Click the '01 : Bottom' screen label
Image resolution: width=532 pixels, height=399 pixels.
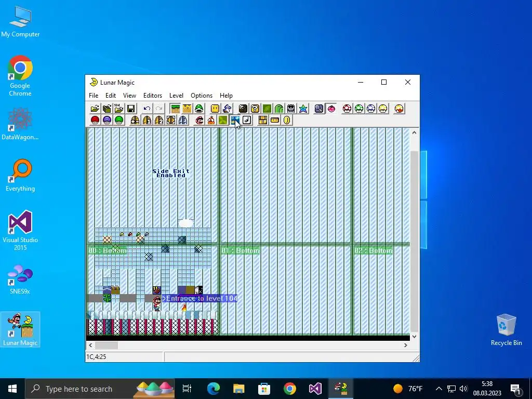tap(241, 251)
